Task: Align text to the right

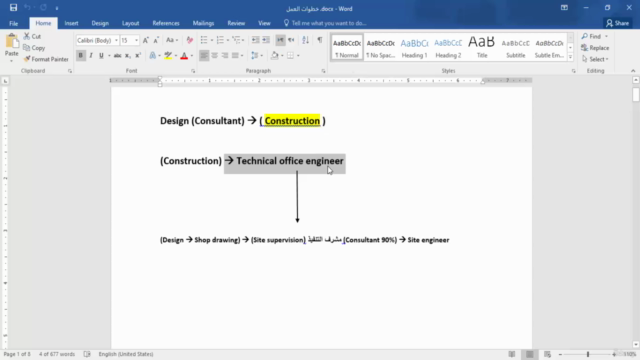Action: [224, 56]
